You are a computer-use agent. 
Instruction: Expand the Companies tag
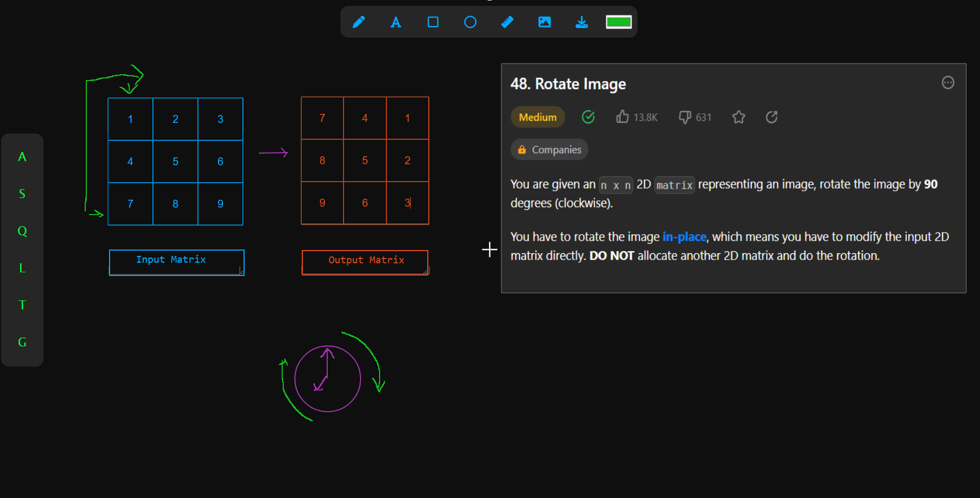[x=549, y=150]
